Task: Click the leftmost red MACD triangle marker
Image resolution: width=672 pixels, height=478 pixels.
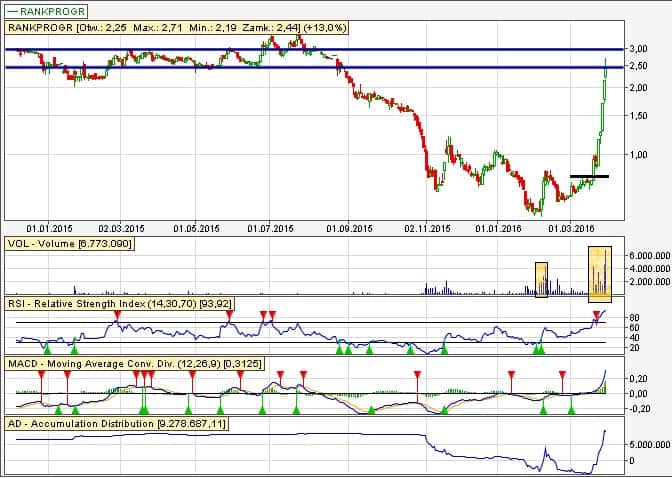Action: click(40, 374)
